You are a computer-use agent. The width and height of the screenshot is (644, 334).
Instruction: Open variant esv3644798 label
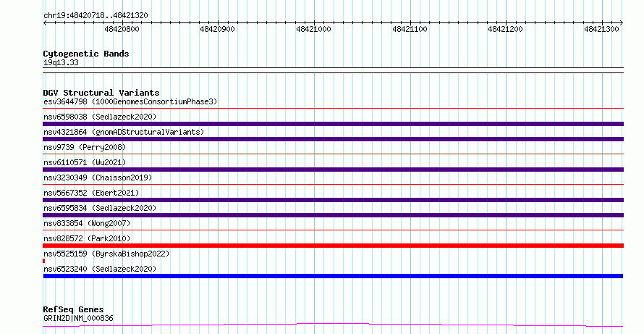(x=130, y=101)
